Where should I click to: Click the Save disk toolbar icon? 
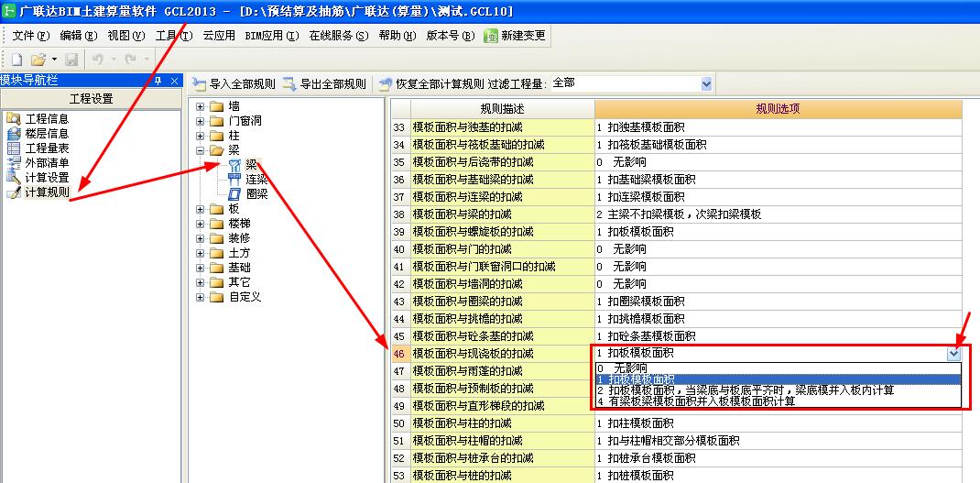(x=71, y=60)
